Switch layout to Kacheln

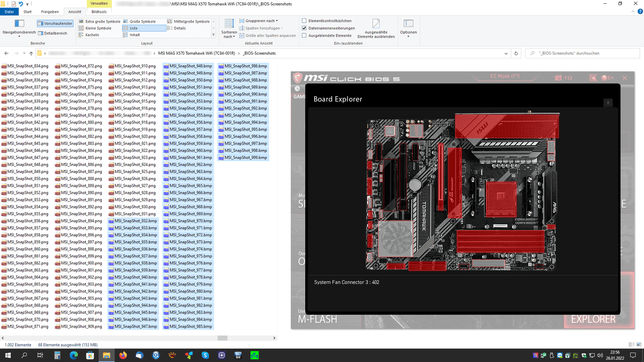[89, 35]
